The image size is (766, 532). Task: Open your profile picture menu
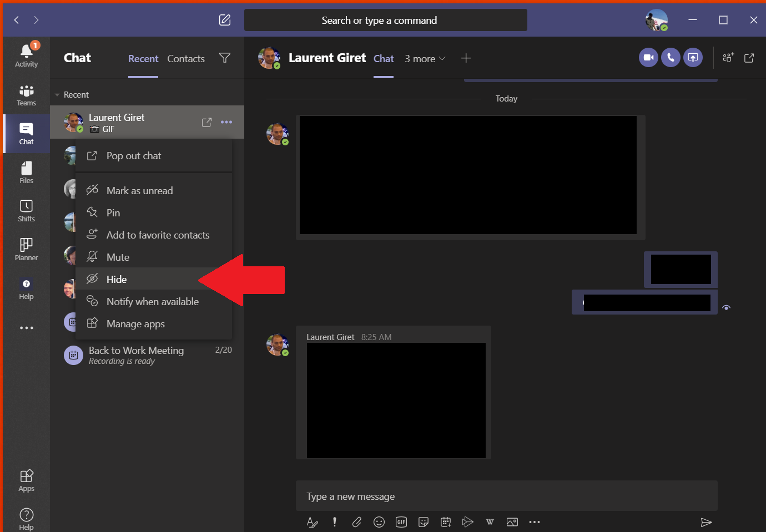pos(656,20)
